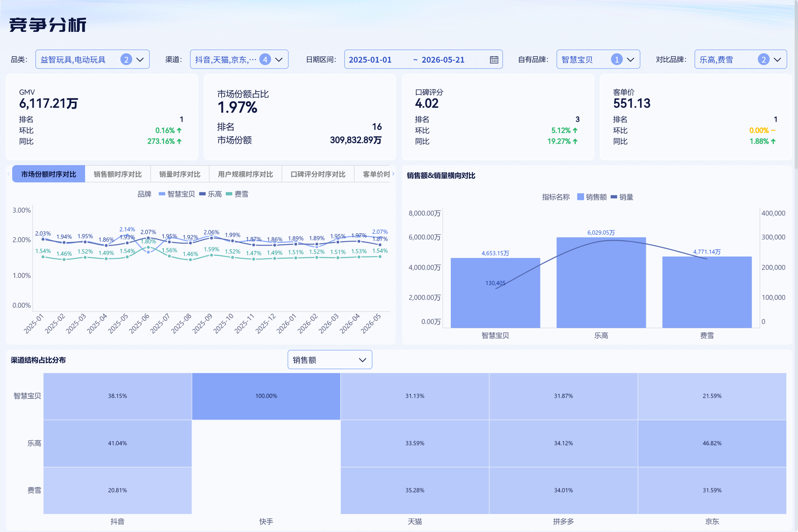Switch to the 销量时序对比 tab
The width and height of the screenshot is (798, 532).
180,174
